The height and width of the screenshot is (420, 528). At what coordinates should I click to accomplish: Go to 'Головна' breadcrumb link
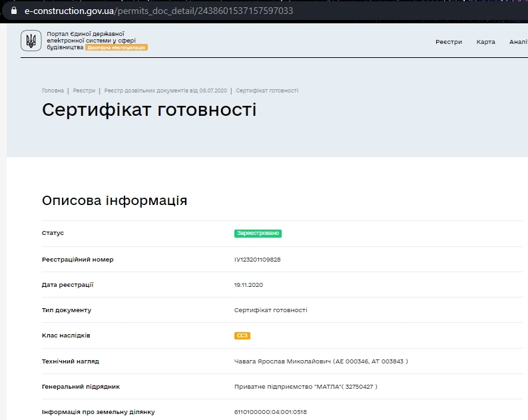click(x=53, y=91)
